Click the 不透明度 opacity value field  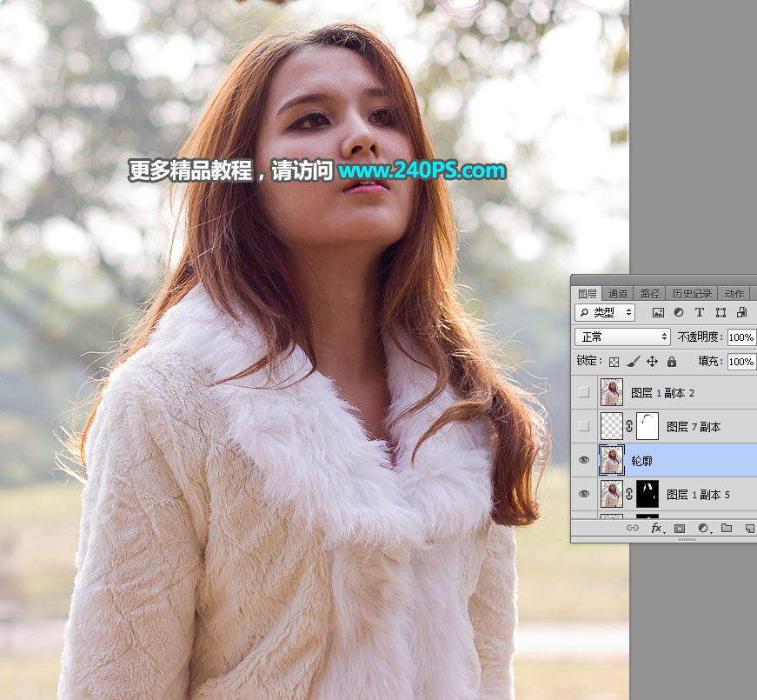[741, 337]
